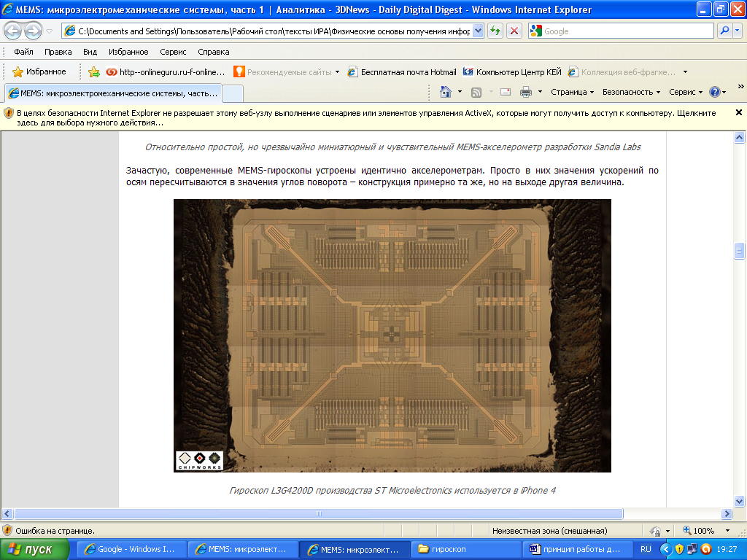The width and height of the screenshot is (747, 560).
Task: Click the Chipworks logo on image
Action: coord(200,461)
